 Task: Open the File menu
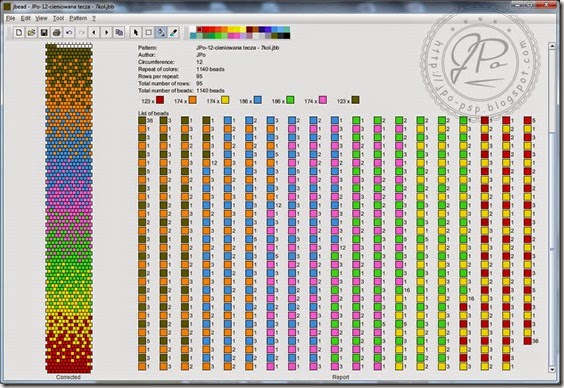10,18
